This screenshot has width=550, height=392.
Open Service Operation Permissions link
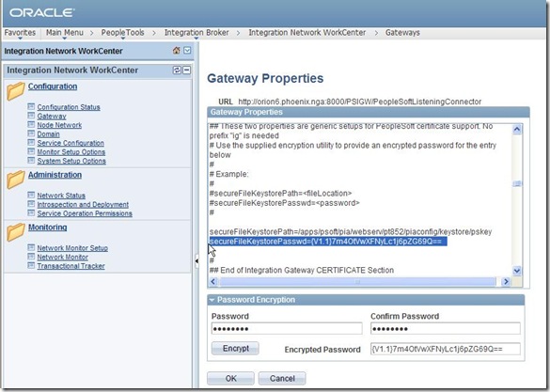click(85, 213)
